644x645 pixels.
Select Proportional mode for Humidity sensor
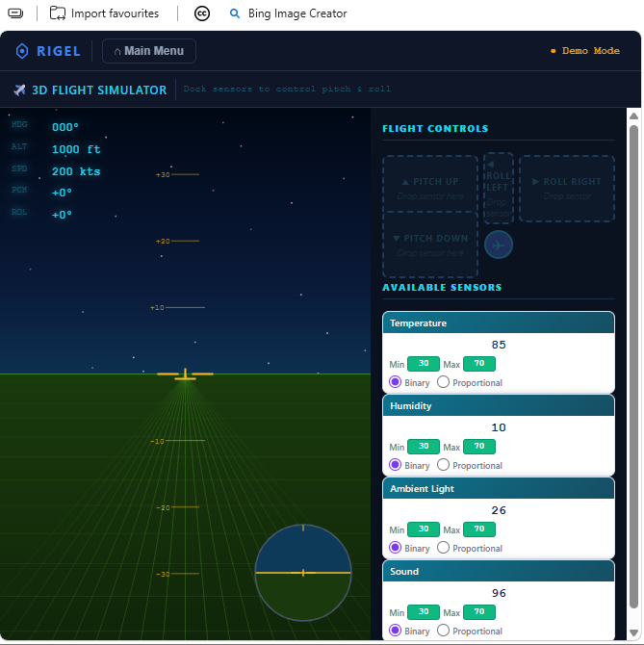pyautogui.click(x=443, y=465)
